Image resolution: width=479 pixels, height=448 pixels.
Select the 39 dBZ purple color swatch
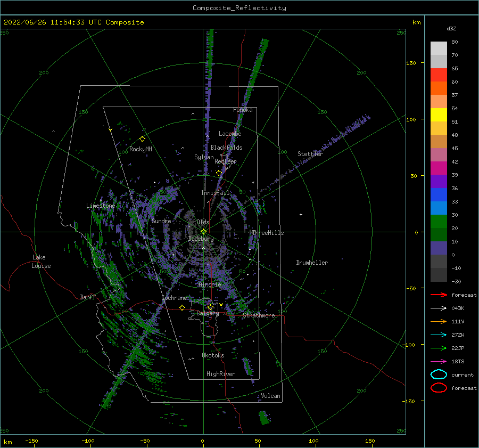(439, 181)
